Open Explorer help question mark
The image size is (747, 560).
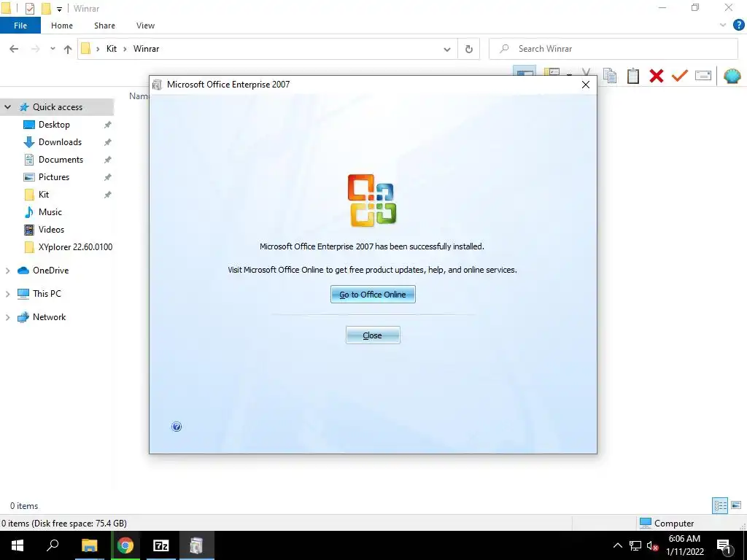click(738, 26)
